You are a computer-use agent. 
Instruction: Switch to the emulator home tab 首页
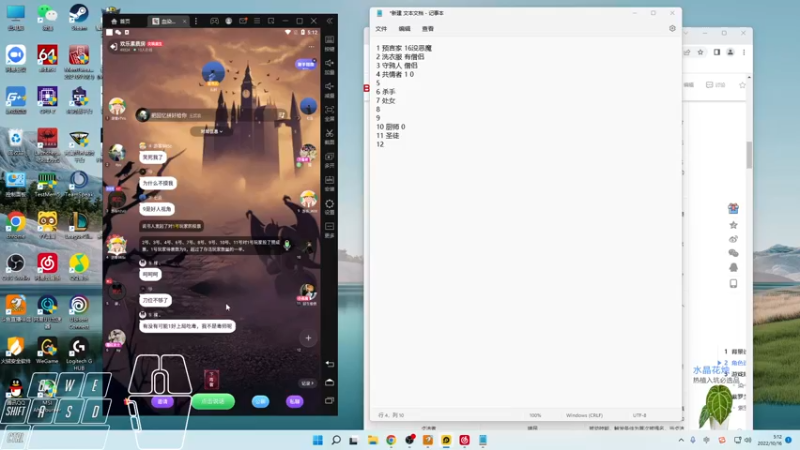click(x=121, y=21)
